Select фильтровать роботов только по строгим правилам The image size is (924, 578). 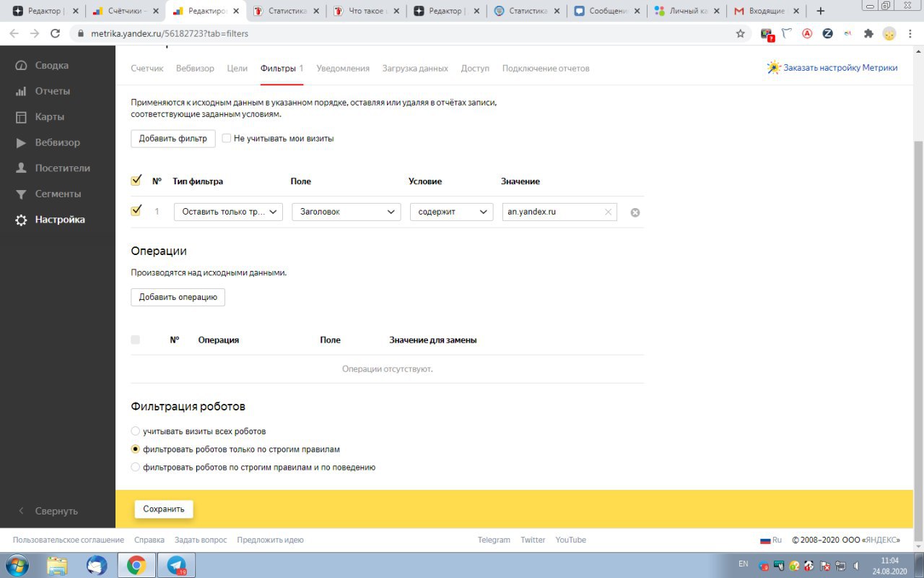[135, 449]
